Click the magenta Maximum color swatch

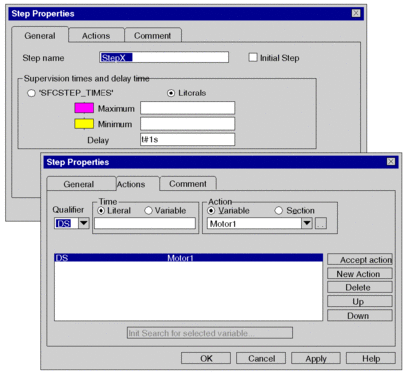84,108
